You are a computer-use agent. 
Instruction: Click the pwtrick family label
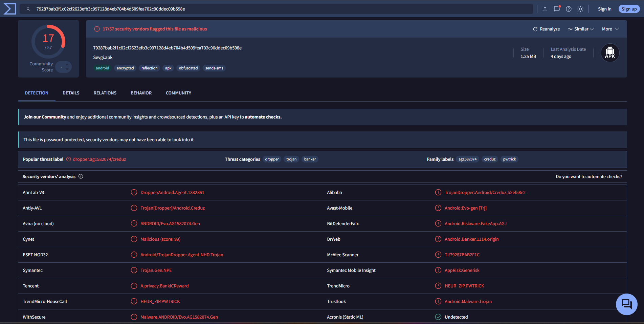click(509, 159)
